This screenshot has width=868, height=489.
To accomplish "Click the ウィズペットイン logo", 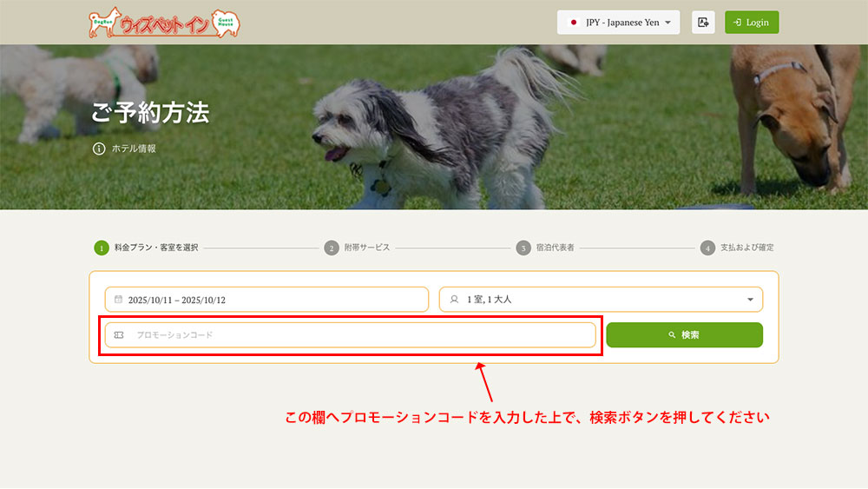I will click(x=164, y=23).
